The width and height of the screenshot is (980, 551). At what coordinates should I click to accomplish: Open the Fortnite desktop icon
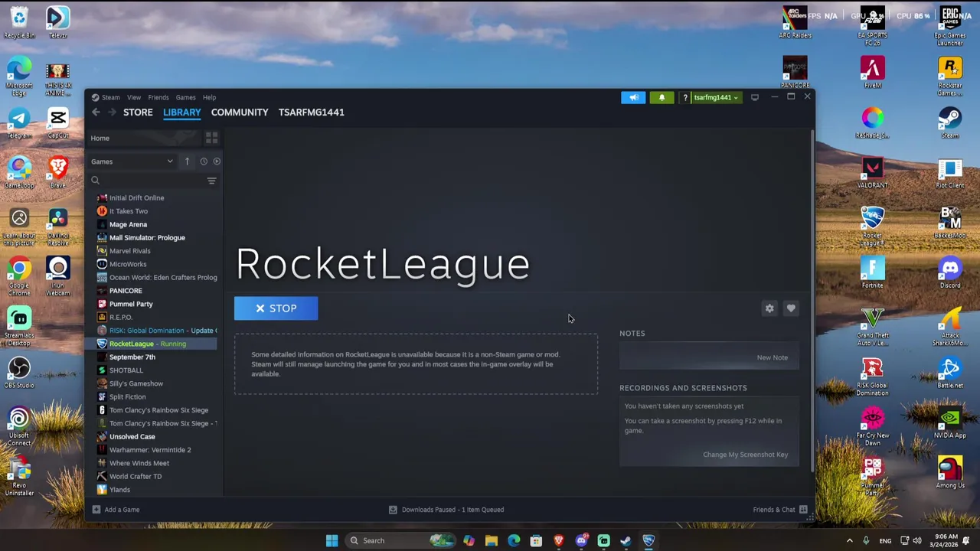pyautogui.click(x=873, y=272)
